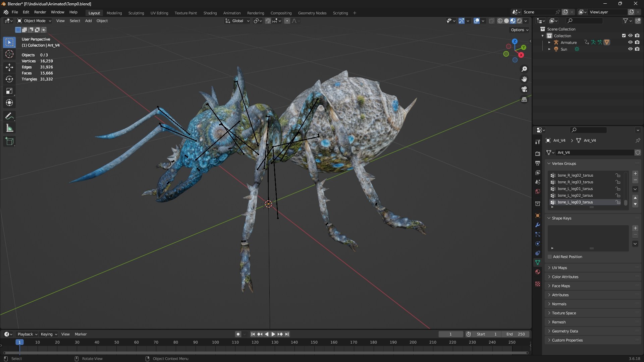Screen dimensions: 644x362
Task: Add a new shape key
Action: [635, 228]
